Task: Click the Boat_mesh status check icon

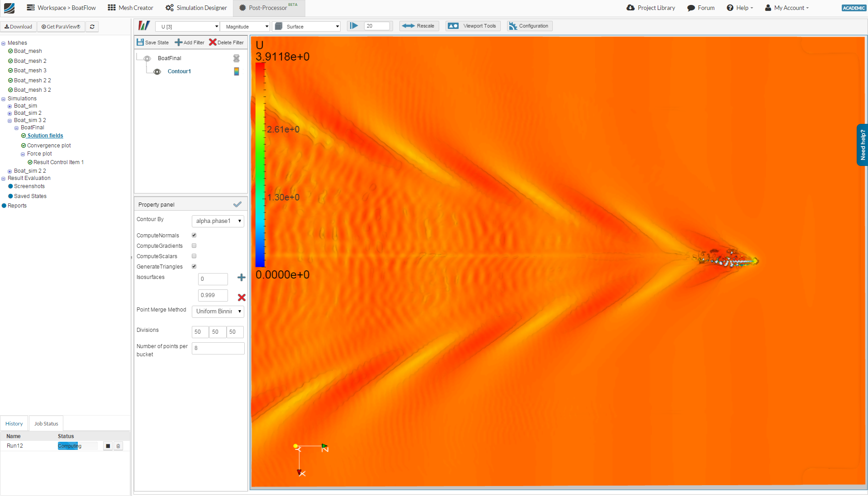Action: point(10,51)
